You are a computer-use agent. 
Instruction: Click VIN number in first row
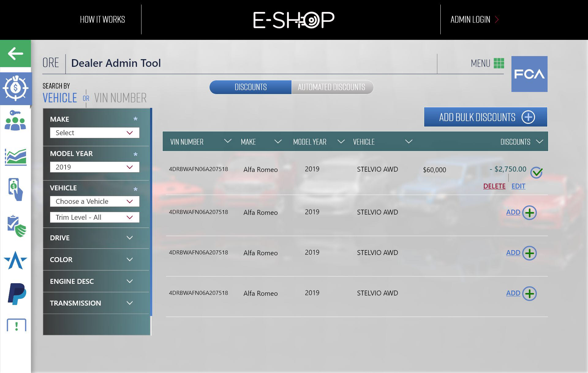pos(198,169)
